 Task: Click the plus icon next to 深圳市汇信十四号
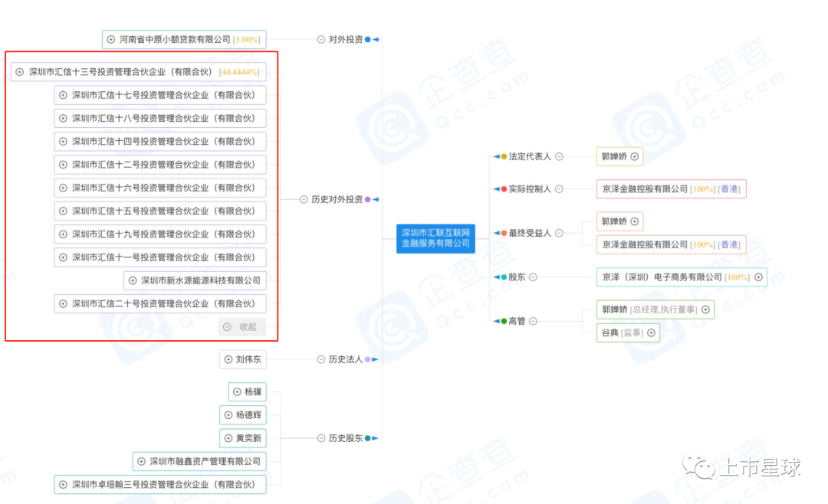[x=63, y=142]
